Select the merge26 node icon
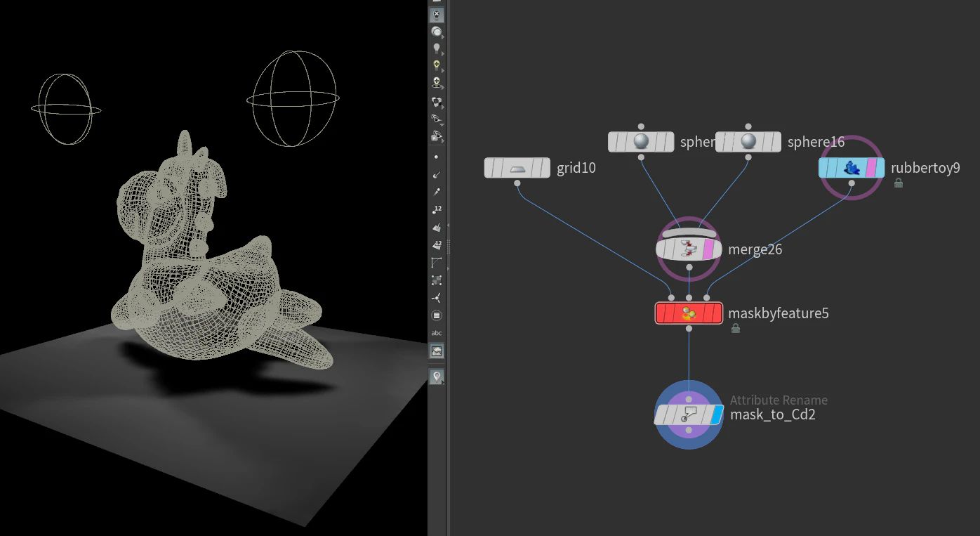Screen dimensions: 980x536 coord(689,249)
